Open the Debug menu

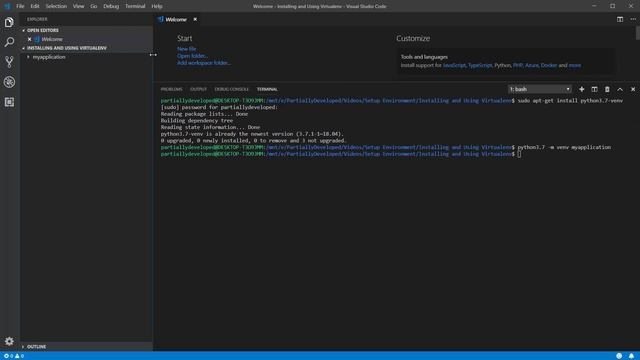pyautogui.click(x=111, y=6)
